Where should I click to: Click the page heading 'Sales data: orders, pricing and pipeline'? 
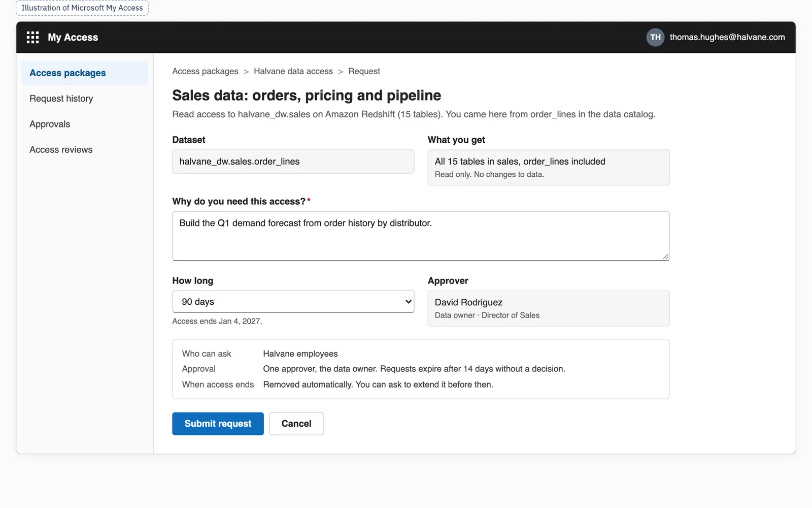tap(307, 96)
